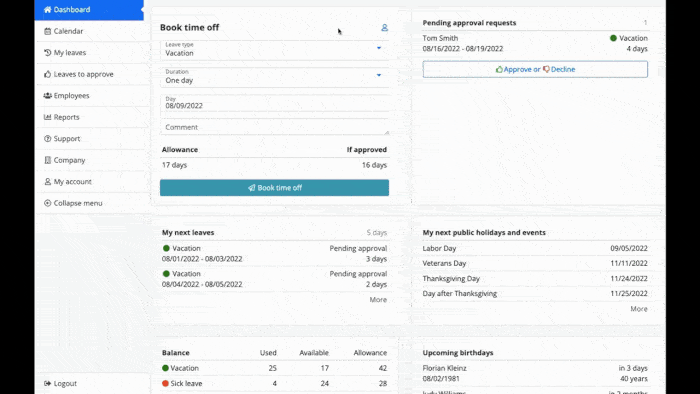The width and height of the screenshot is (700, 394).
Task: Open the Dashboard menu item
Action: 89,10
